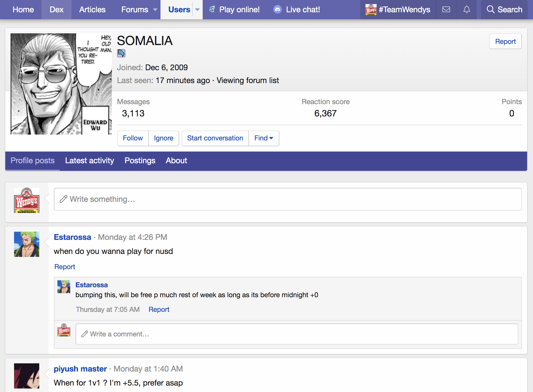Switch to the Postings tab
The width and height of the screenshot is (533, 392).
pos(140,161)
